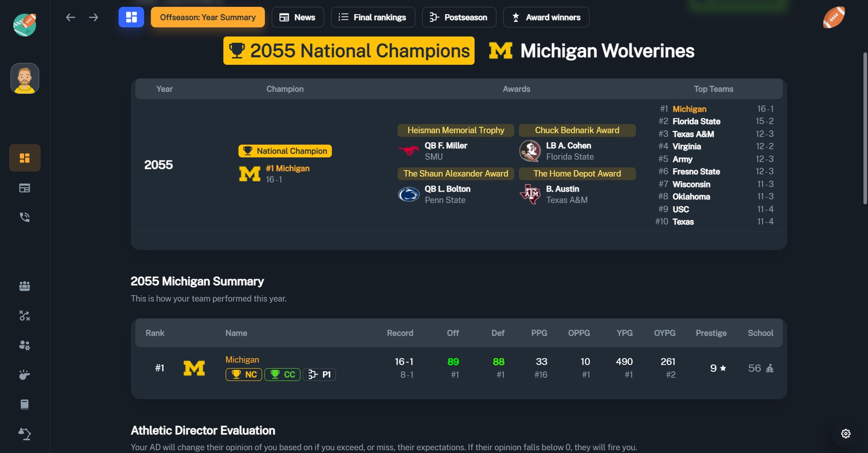
Task: Click the blue dashboard grid button
Action: point(131,17)
